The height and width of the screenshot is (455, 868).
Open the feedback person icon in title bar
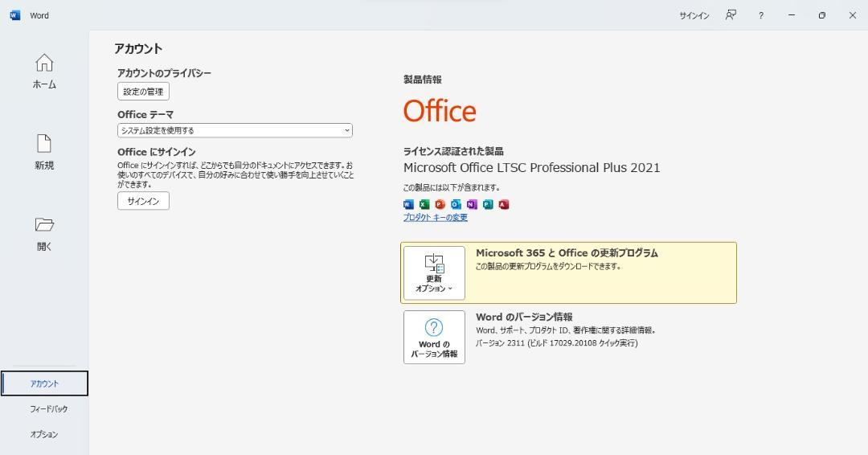pyautogui.click(x=731, y=15)
